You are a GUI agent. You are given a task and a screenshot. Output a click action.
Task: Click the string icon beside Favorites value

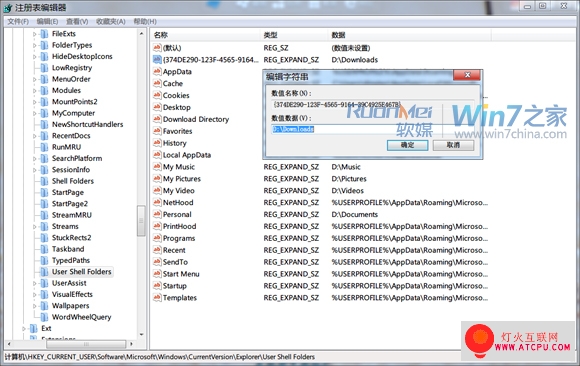click(x=157, y=131)
